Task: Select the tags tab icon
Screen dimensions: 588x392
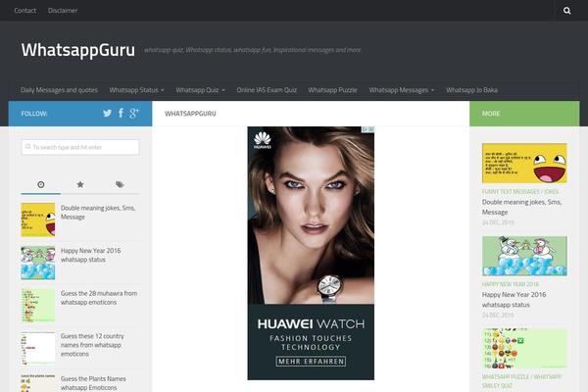Action: 120,184
